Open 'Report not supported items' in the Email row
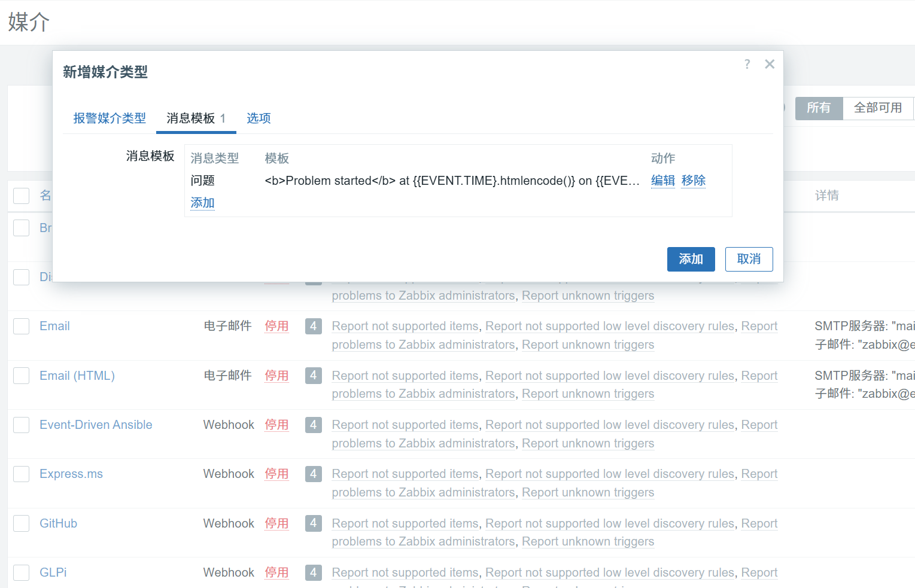This screenshot has width=915, height=588. coord(405,326)
